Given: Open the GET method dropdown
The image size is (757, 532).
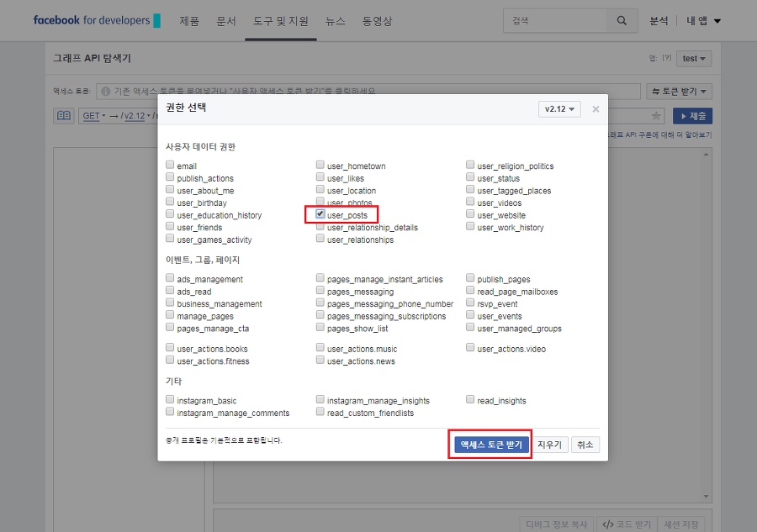Looking at the screenshot, I should [93, 116].
